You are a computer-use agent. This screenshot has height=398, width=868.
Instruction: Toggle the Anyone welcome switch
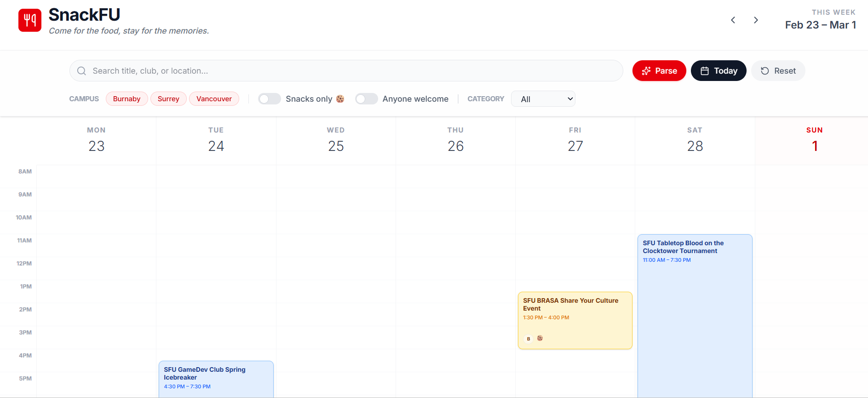pos(367,99)
